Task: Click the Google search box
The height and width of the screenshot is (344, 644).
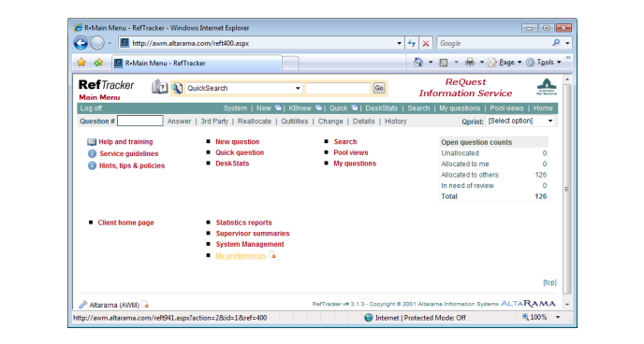Action: click(x=494, y=43)
